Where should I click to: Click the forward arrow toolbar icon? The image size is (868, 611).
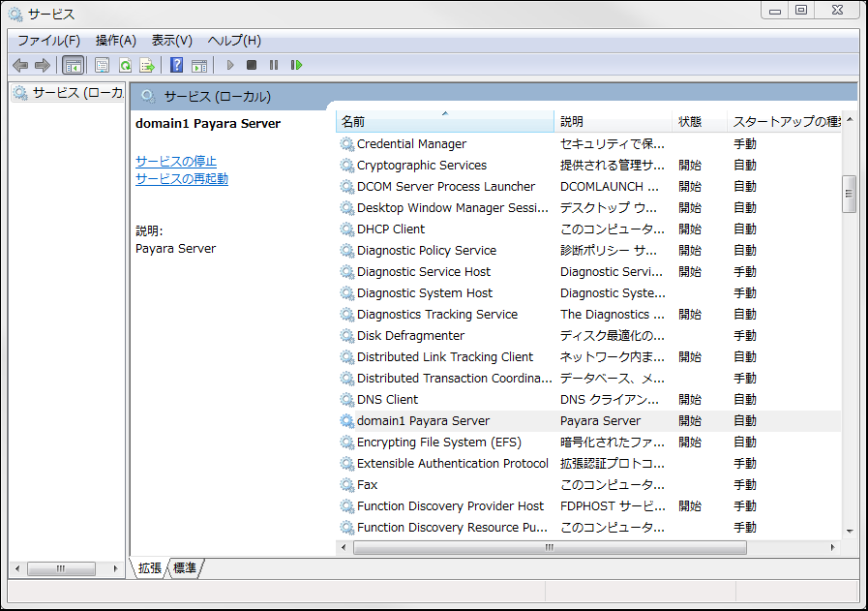42,65
